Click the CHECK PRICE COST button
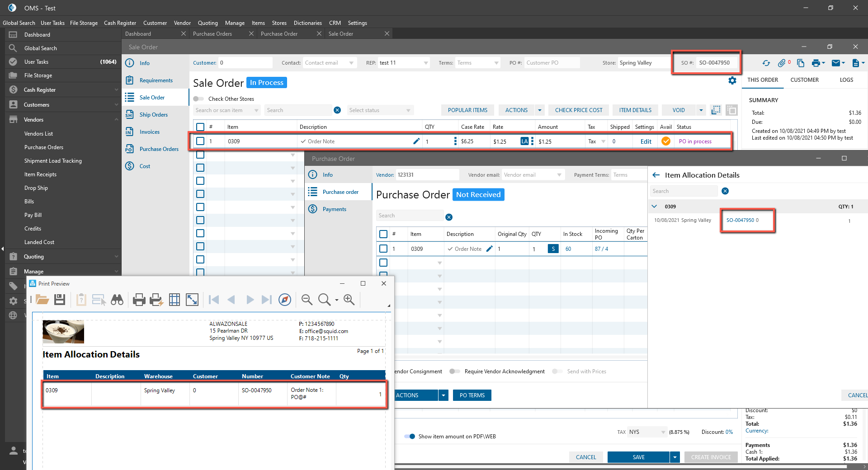Viewport: 868px width, 470px height. coord(578,110)
